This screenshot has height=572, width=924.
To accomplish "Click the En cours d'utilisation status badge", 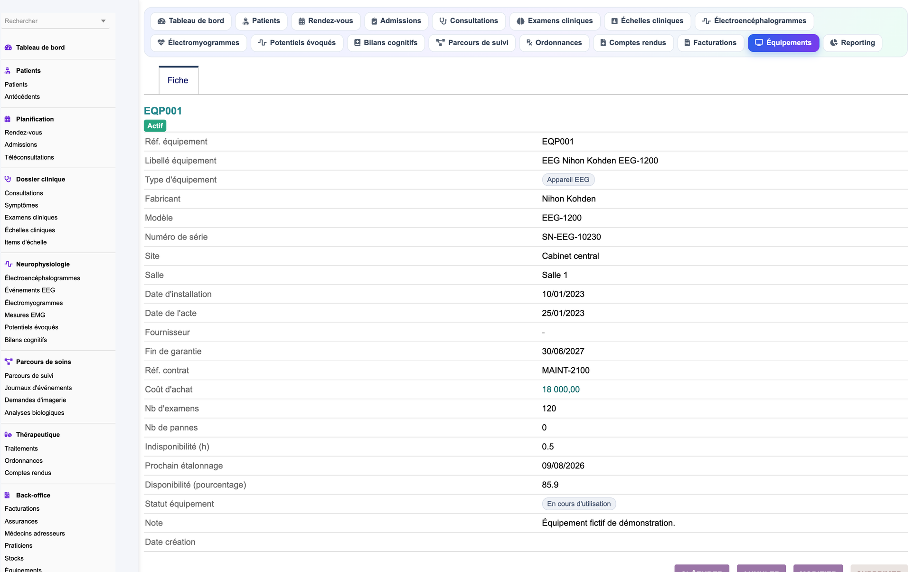I will pyautogui.click(x=579, y=504).
